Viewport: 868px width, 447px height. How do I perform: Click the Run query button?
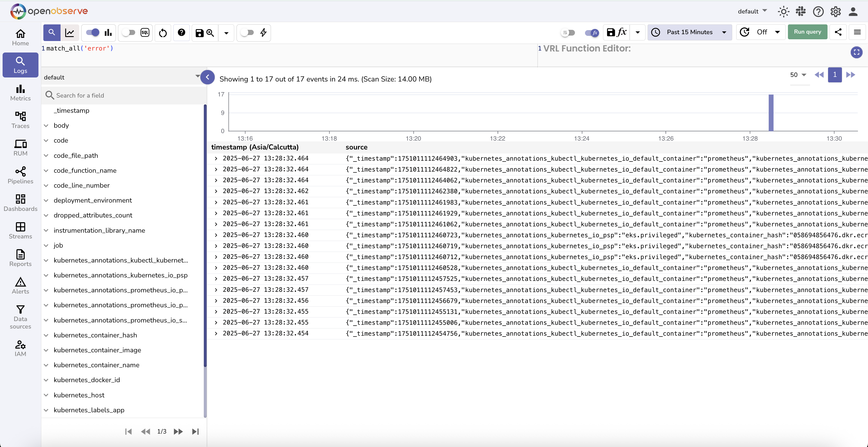(807, 32)
